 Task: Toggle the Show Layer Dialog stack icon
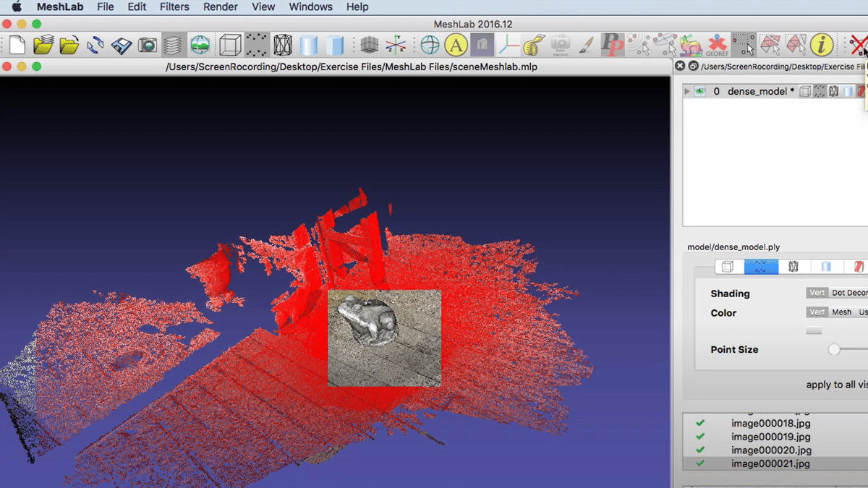pos(173,45)
